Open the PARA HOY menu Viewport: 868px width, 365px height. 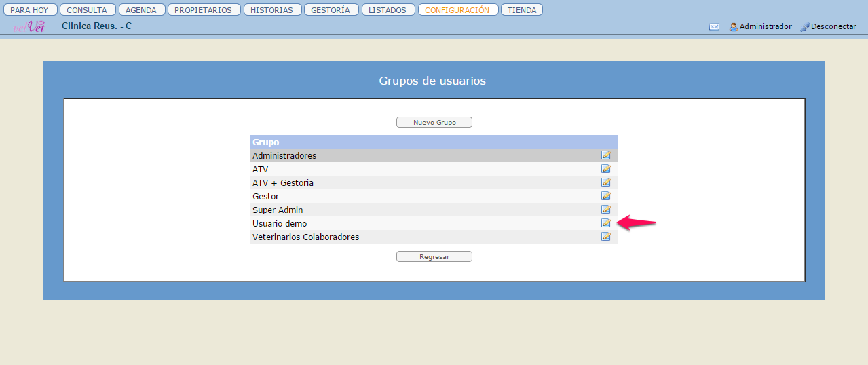[x=30, y=10]
